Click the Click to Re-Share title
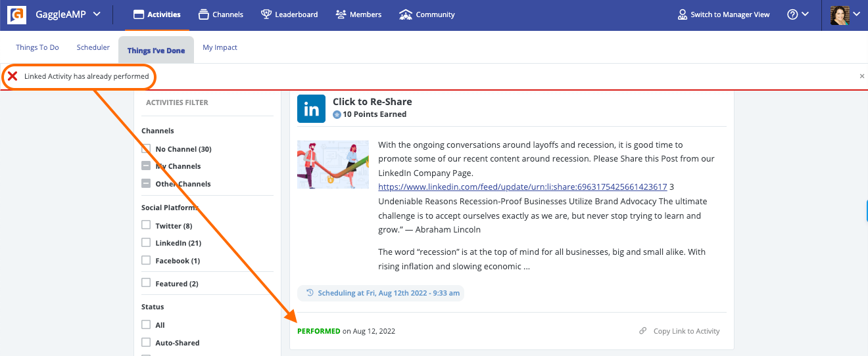 coord(372,102)
